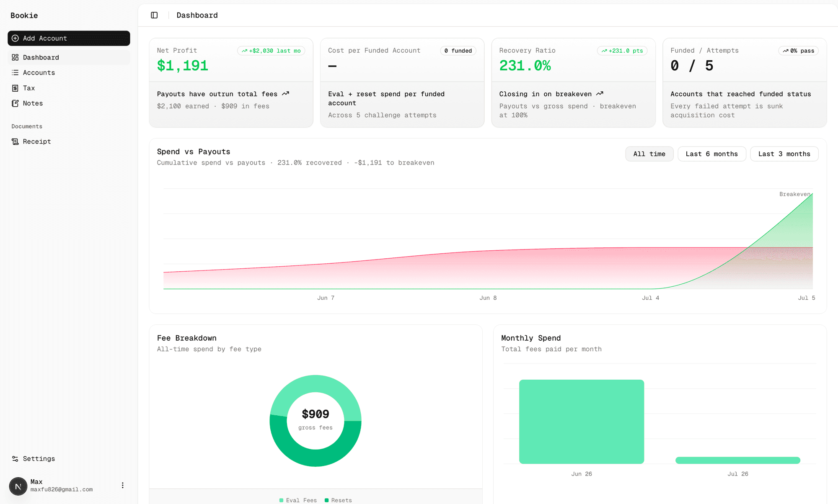This screenshot has height=504, width=838.
Task: Click the Eval Fees legend swatch
Action: click(x=281, y=500)
